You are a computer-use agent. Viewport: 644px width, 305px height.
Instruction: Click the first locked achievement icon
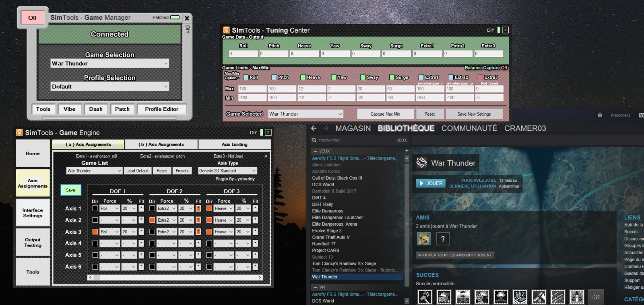tap(425, 297)
